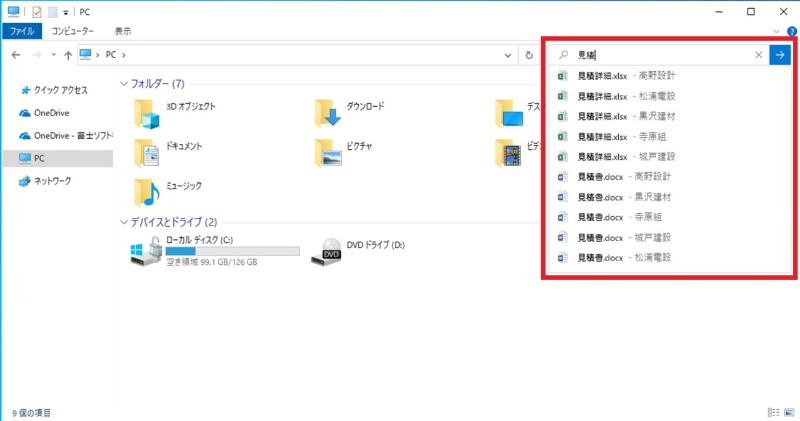Screen dimensions: 800x421
Task: Click the ローカル ディスク (C:) usage bar
Action: click(232, 252)
